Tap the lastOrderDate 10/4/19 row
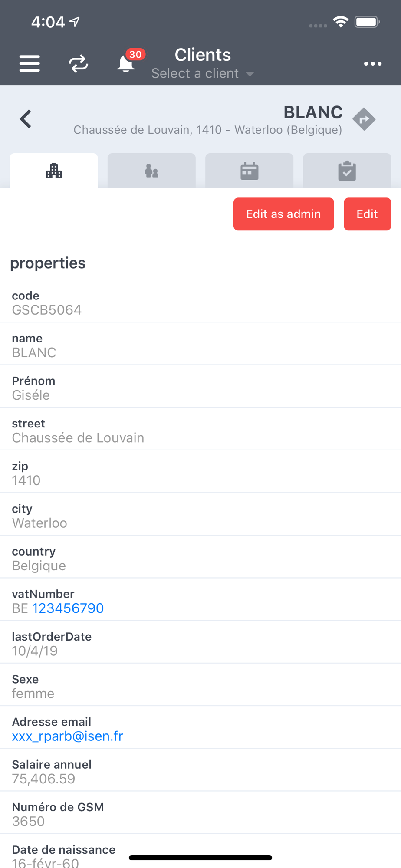The width and height of the screenshot is (401, 868). (x=200, y=643)
